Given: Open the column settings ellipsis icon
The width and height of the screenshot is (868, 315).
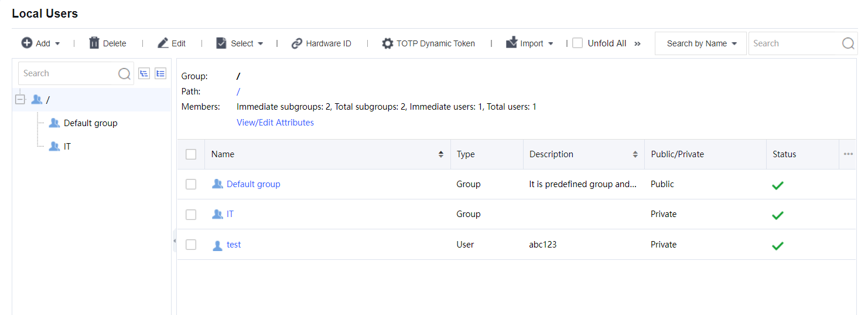Looking at the screenshot, I should point(848,154).
